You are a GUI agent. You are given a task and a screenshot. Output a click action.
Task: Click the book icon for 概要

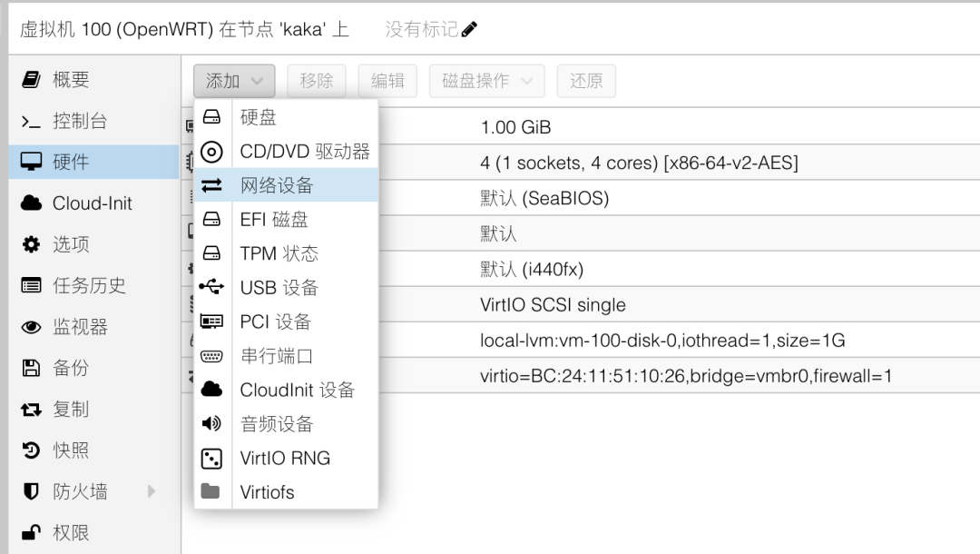point(31,79)
